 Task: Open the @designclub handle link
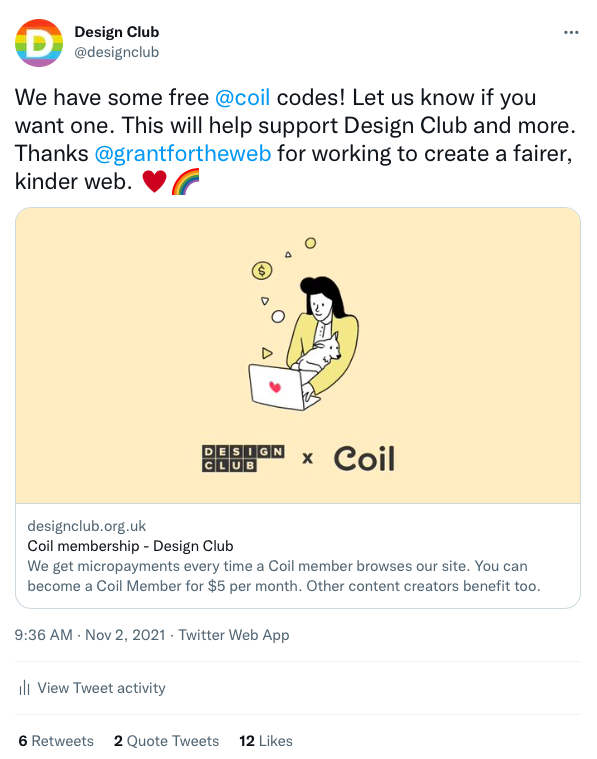[117, 52]
